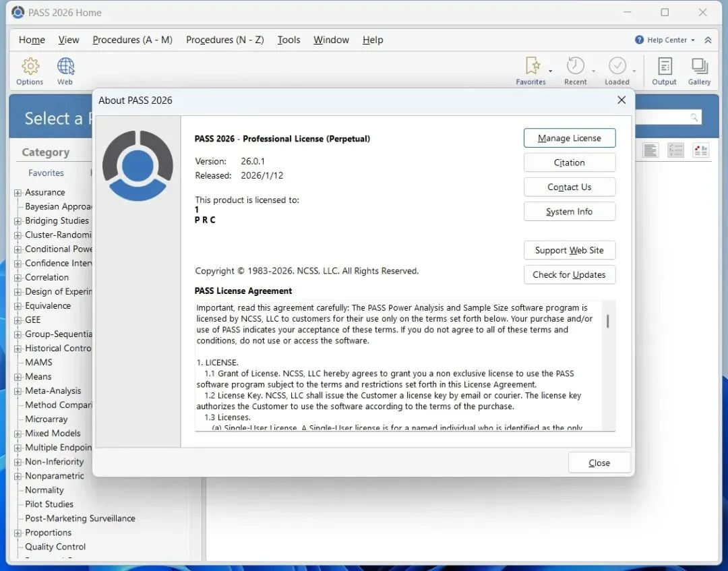The height and width of the screenshot is (571, 728).
Task: Select the Normality tree item
Action: point(44,489)
